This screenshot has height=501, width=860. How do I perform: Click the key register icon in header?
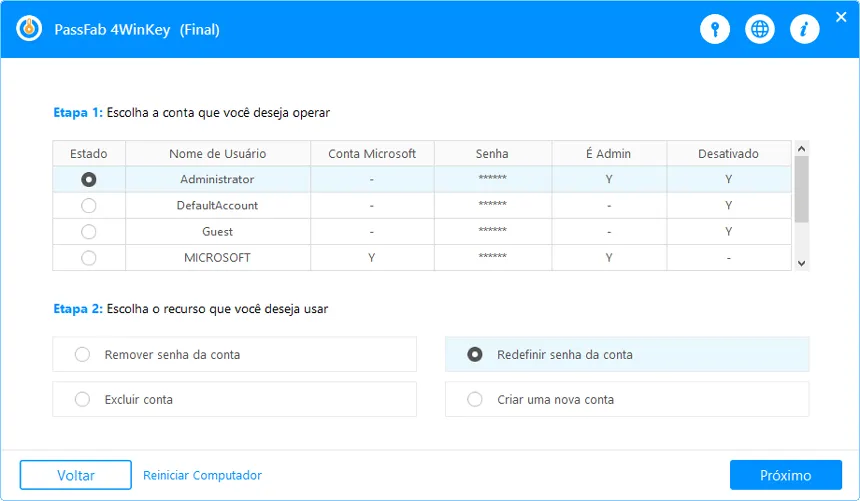click(714, 30)
